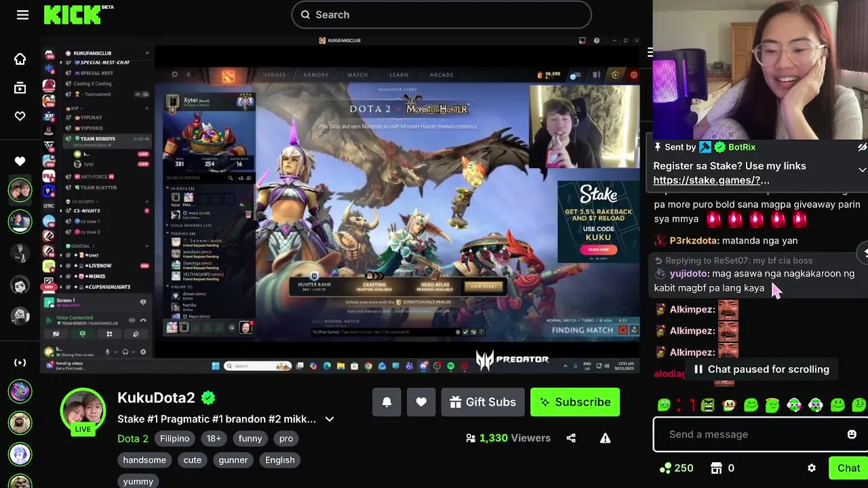The width and height of the screenshot is (868, 488).
Task: Insert the angry green emote
Action: point(707,405)
